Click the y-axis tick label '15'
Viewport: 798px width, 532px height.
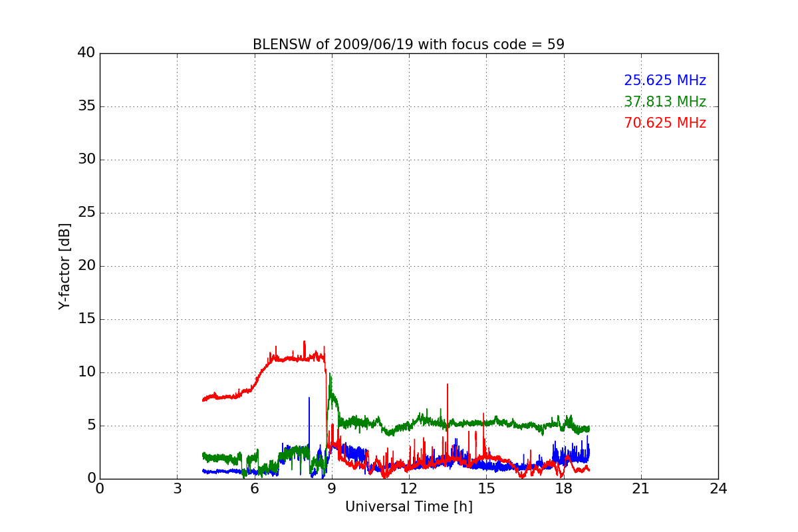point(86,319)
